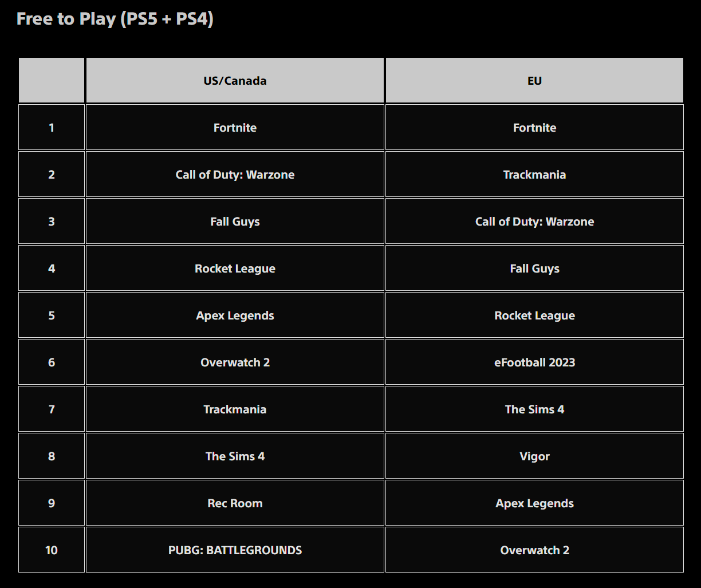This screenshot has width=701, height=588.
Task: Select the EU column header
Action: tap(534, 80)
